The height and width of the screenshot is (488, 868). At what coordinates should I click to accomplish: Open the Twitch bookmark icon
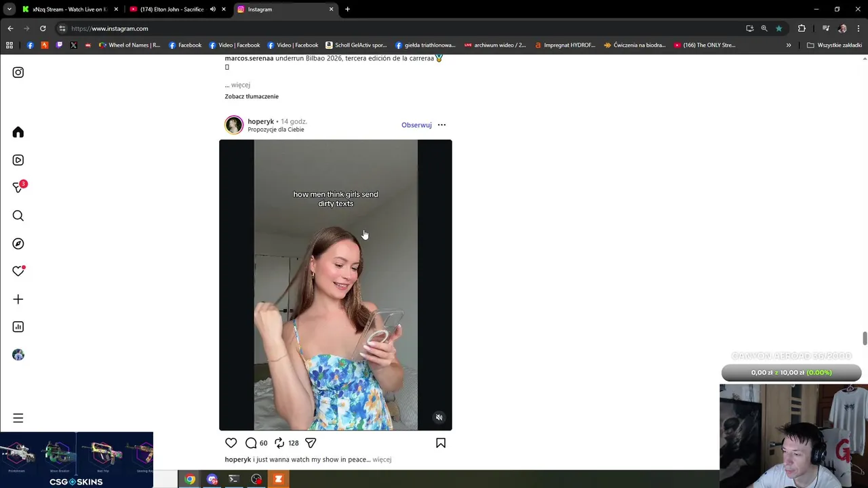[59, 45]
